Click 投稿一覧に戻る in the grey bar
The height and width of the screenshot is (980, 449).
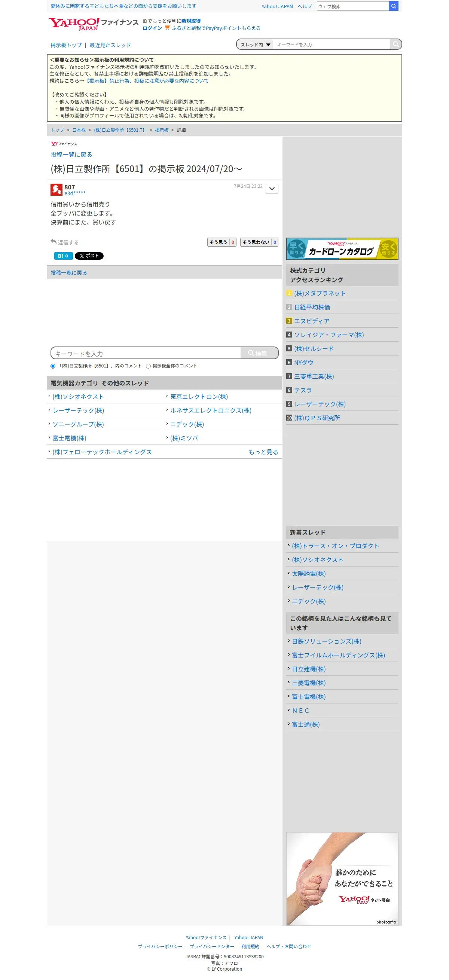point(69,273)
